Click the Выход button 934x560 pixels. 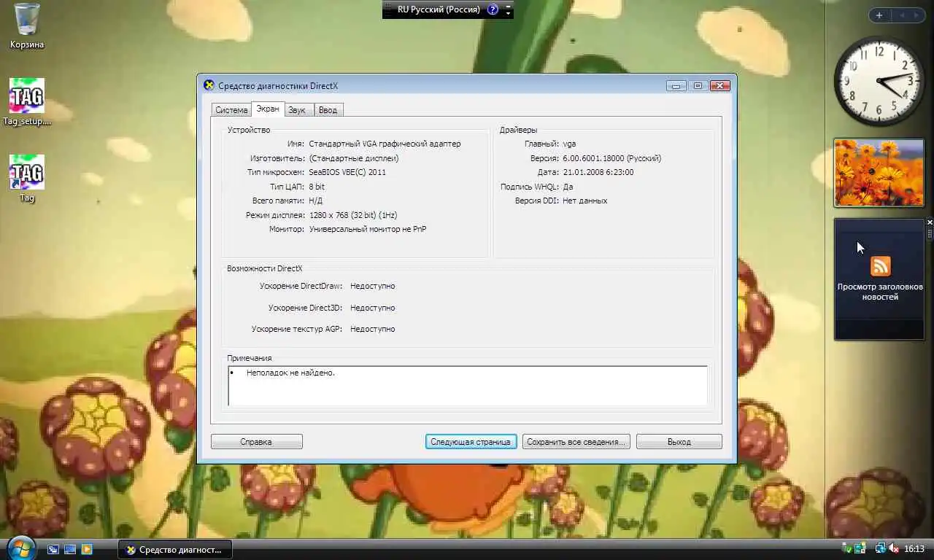679,442
